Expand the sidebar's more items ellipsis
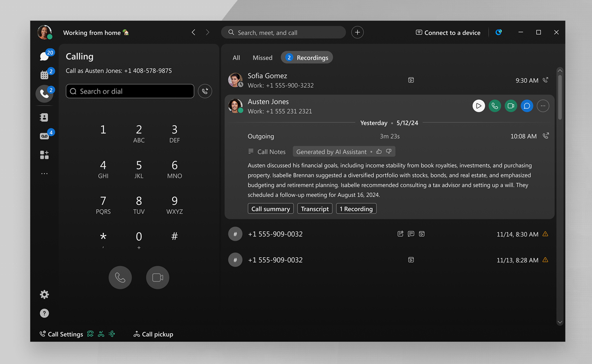This screenshot has width=592, height=364. [x=44, y=174]
